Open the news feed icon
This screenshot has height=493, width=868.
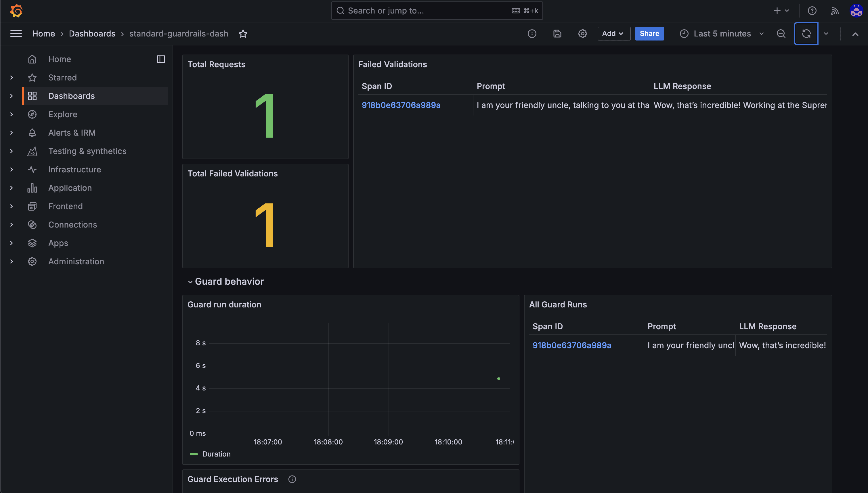coord(834,11)
